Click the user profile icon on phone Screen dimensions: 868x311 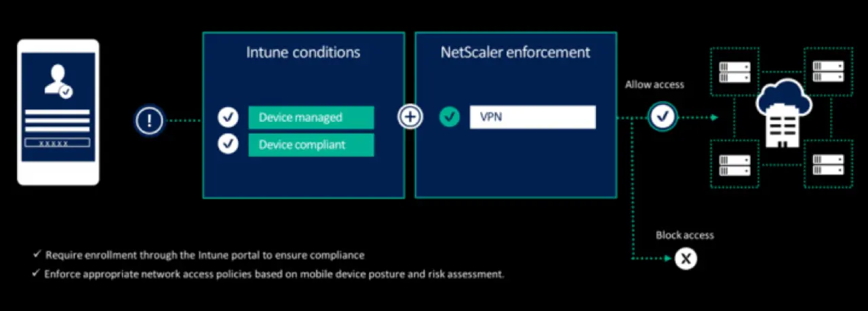pos(57,82)
